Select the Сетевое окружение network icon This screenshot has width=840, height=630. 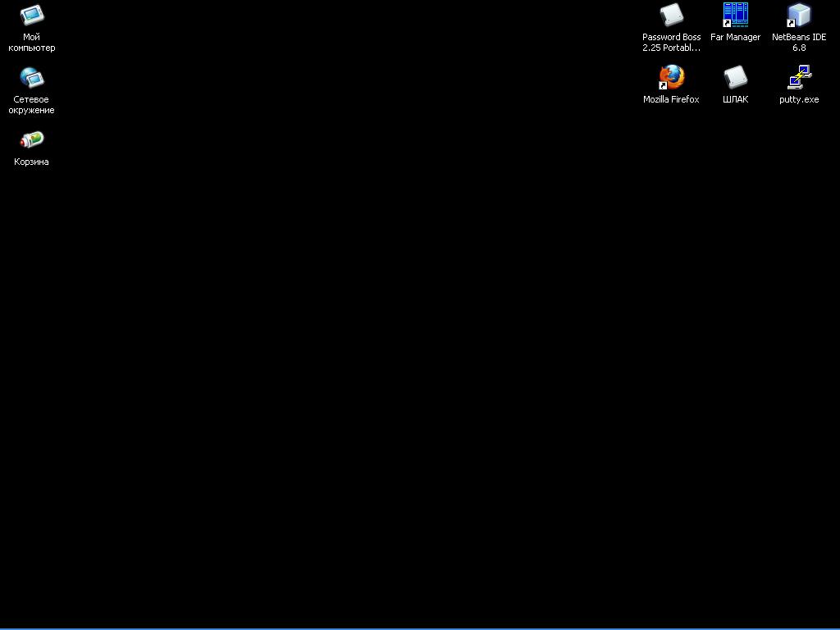tap(32, 78)
